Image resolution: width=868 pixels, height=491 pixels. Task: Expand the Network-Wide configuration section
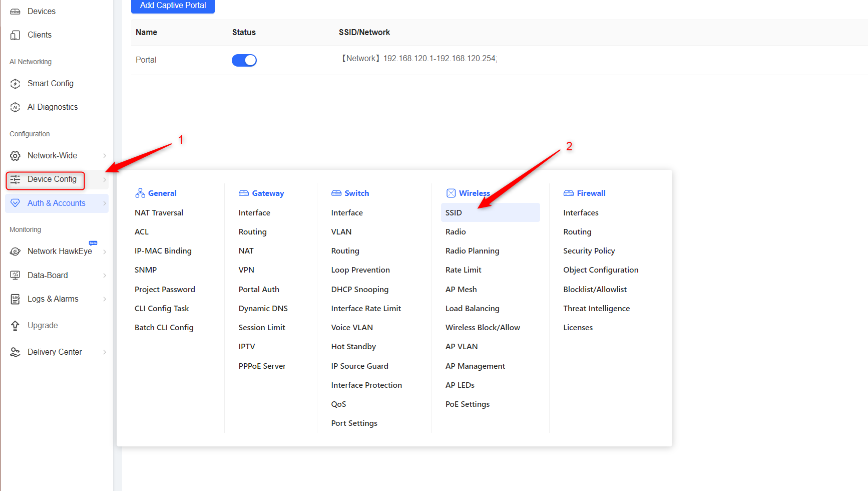click(x=105, y=155)
